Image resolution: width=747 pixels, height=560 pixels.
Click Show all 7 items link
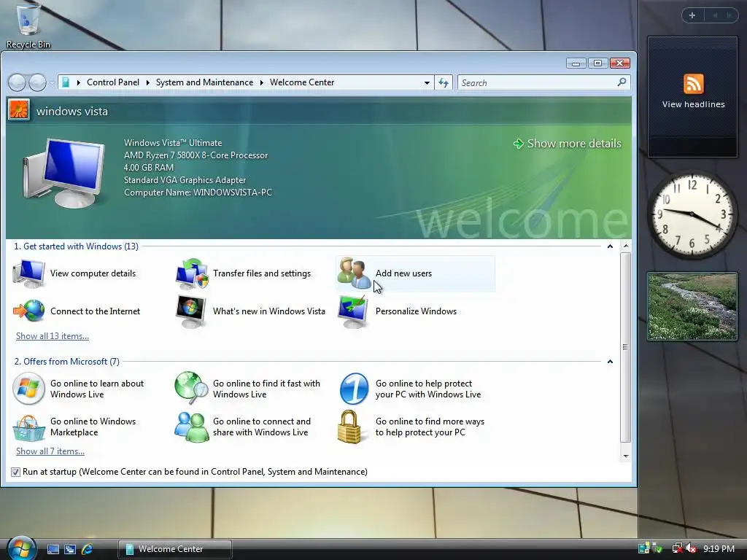[x=50, y=451]
